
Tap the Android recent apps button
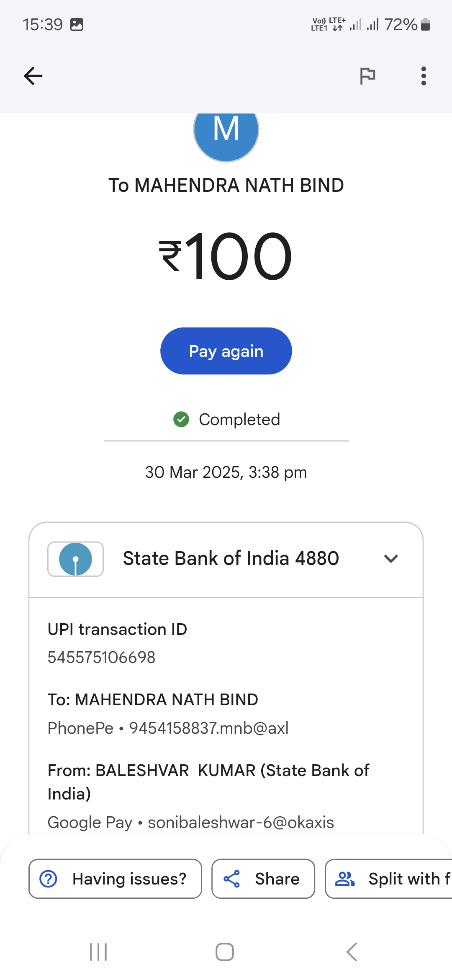(x=99, y=952)
